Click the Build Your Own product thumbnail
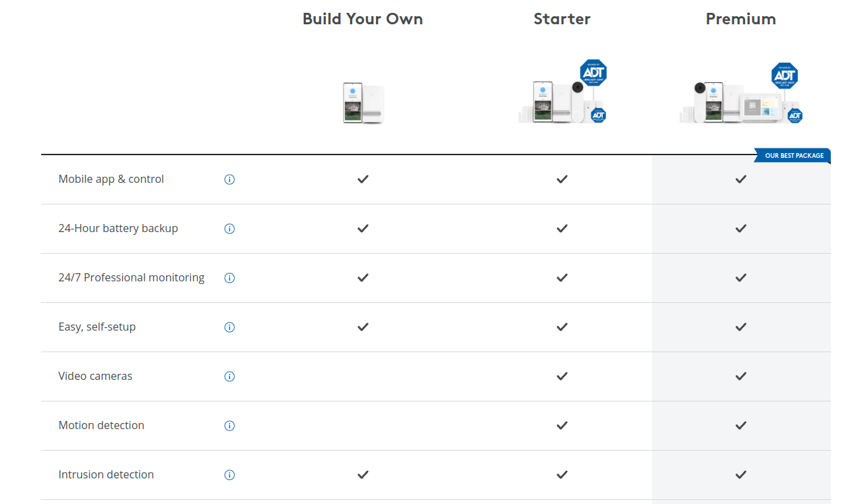 tap(362, 101)
